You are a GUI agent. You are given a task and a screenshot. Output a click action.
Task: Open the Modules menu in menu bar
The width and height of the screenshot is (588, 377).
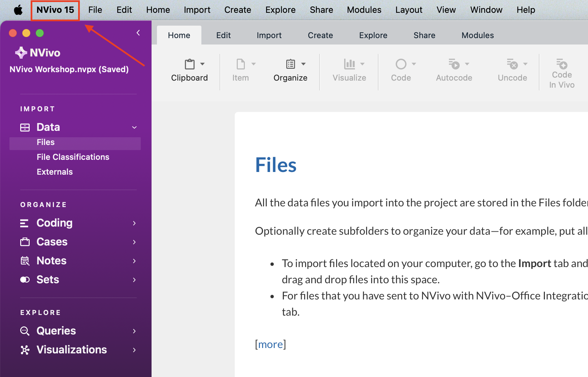[364, 10]
